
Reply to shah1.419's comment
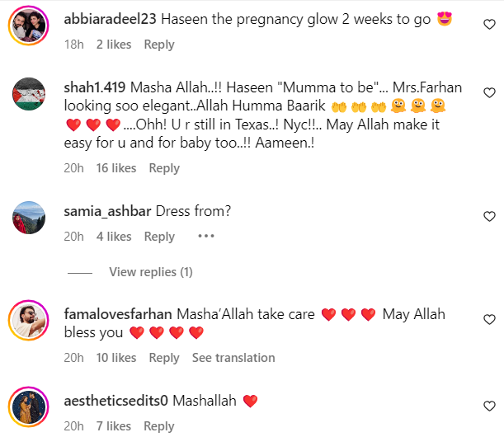pos(164,168)
